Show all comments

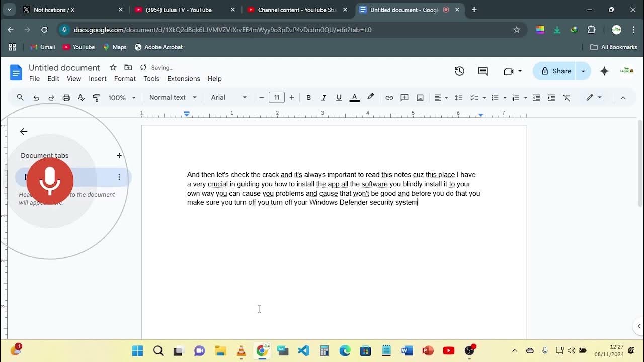482,71
